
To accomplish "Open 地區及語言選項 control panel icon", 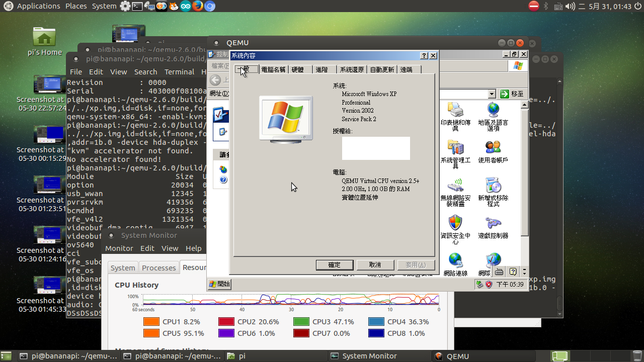I will (493, 117).
